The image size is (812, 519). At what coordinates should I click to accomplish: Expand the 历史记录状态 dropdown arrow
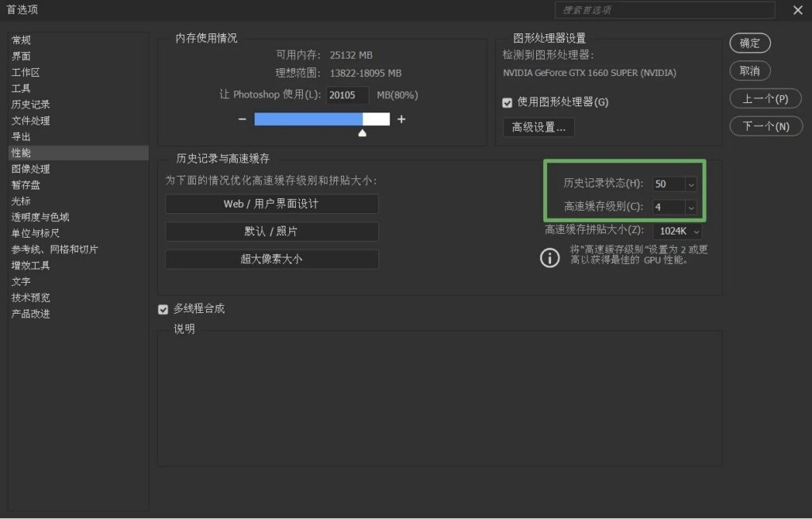[x=691, y=184]
